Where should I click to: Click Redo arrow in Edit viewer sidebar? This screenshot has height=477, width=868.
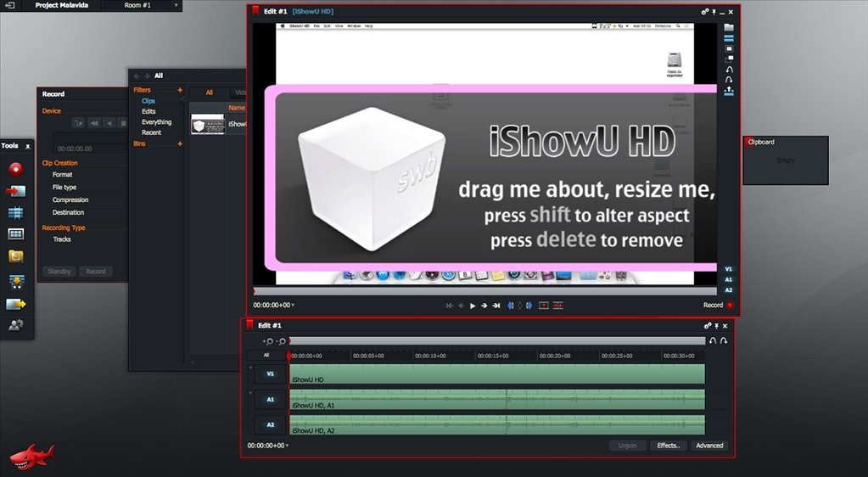pyautogui.click(x=729, y=81)
